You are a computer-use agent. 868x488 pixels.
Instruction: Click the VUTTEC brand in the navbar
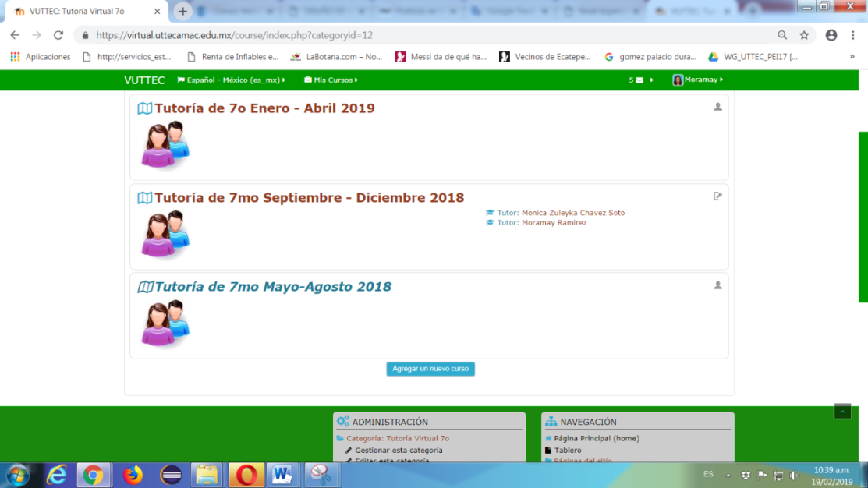coord(144,80)
